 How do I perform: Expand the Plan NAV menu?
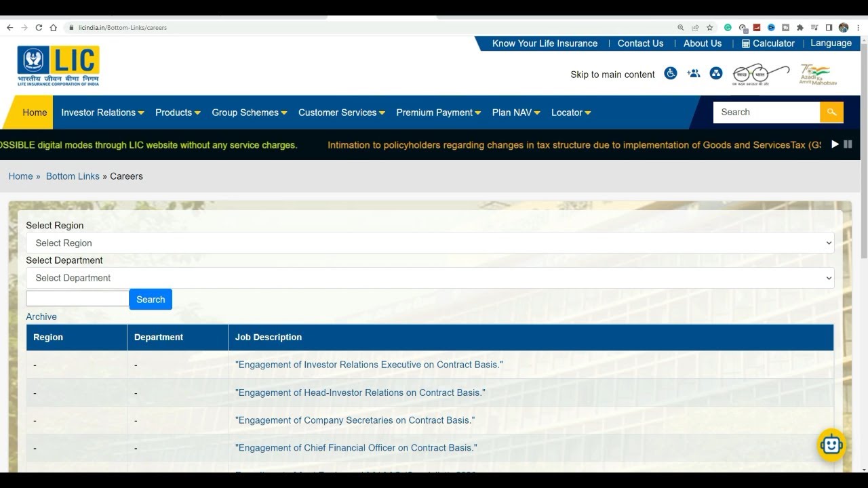coord(516,113)
